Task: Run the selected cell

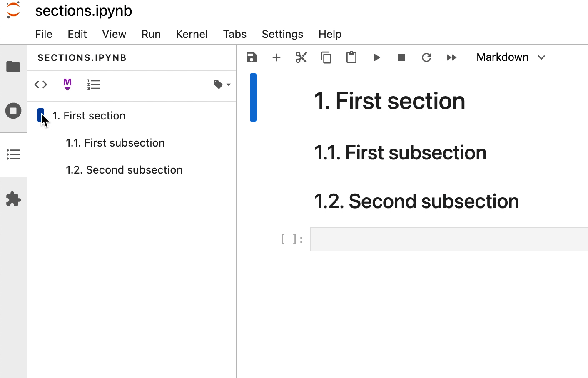Action: coord(376,57)
